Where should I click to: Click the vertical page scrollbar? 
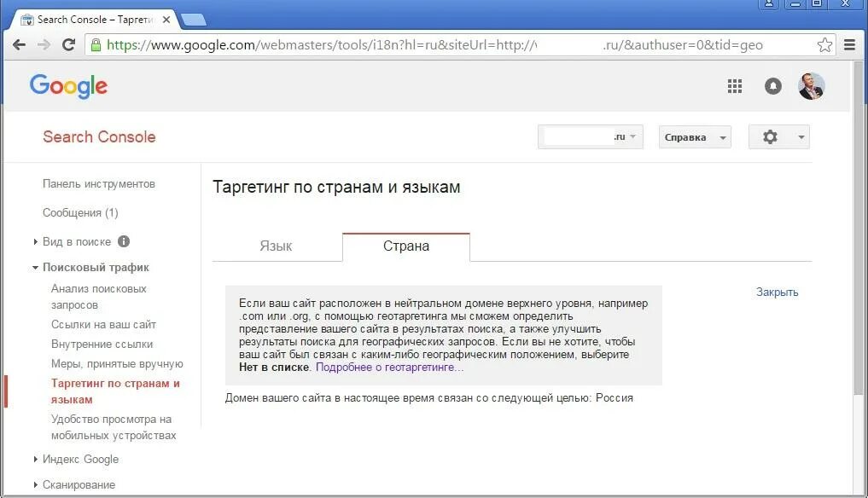click(859, 227)
